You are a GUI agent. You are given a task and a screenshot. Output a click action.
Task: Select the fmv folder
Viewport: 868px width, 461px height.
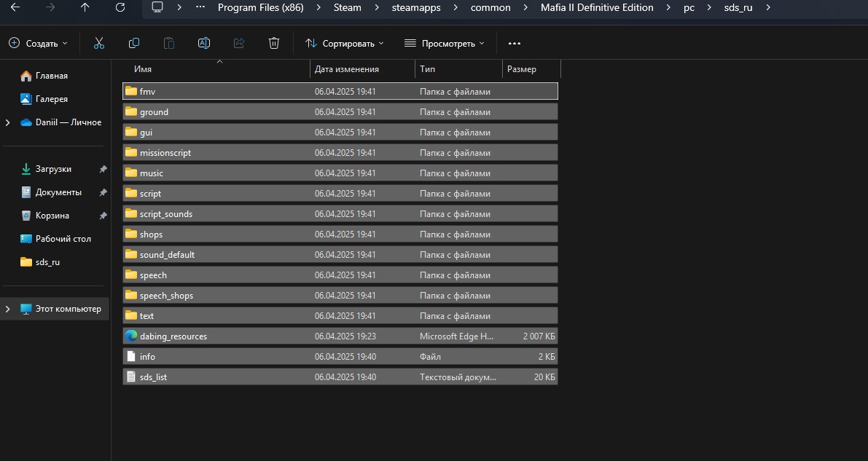click(340, 91)
